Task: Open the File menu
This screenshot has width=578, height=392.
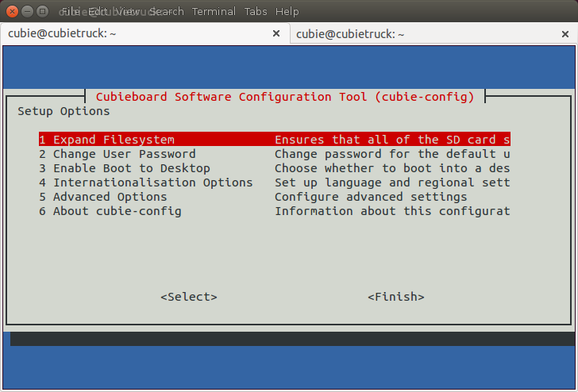Action: pyautogui.click(x=71, y=12)
